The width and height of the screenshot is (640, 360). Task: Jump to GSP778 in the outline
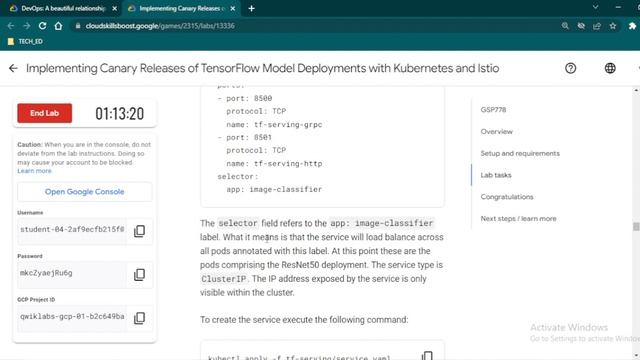point(493,109)
